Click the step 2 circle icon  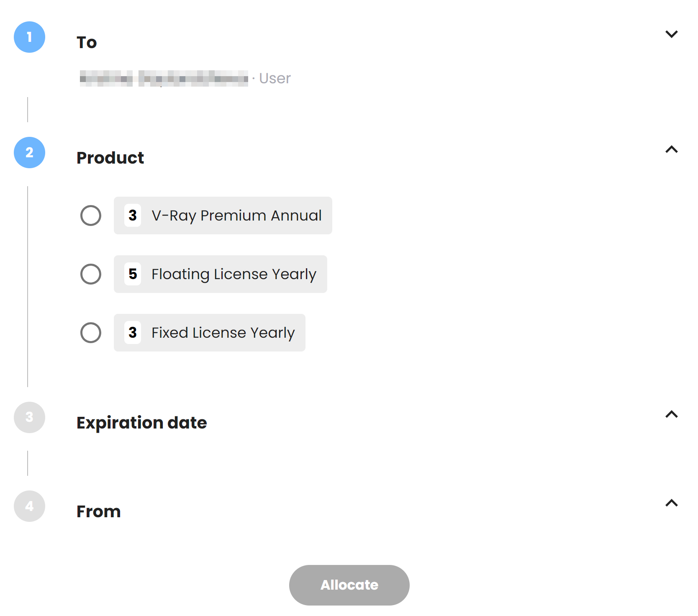[x=29, y=153]
